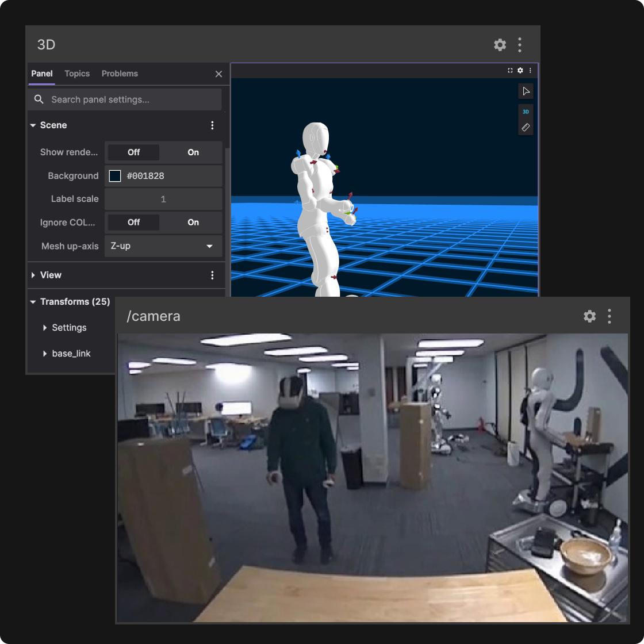Open the Problems tab
Image resolution: width=644 pixels, height=644 pixels.
coord(120,74)
